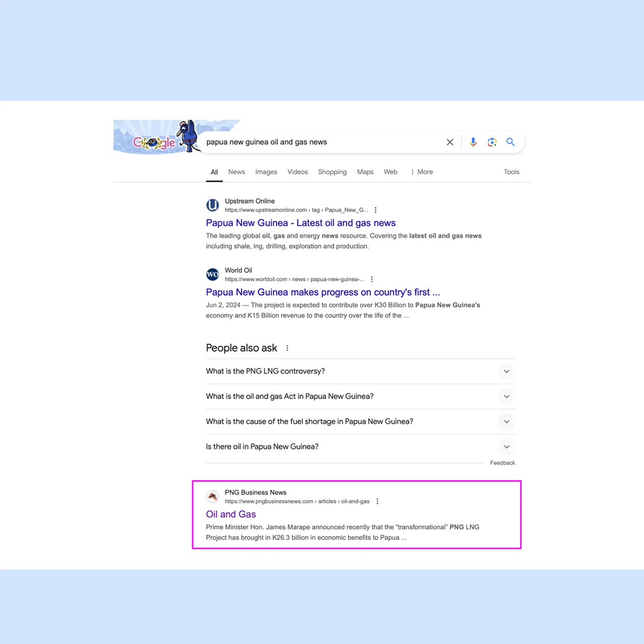Expand the fuel shortage question chevron
The image size is (644, 644).
point(506,422)
